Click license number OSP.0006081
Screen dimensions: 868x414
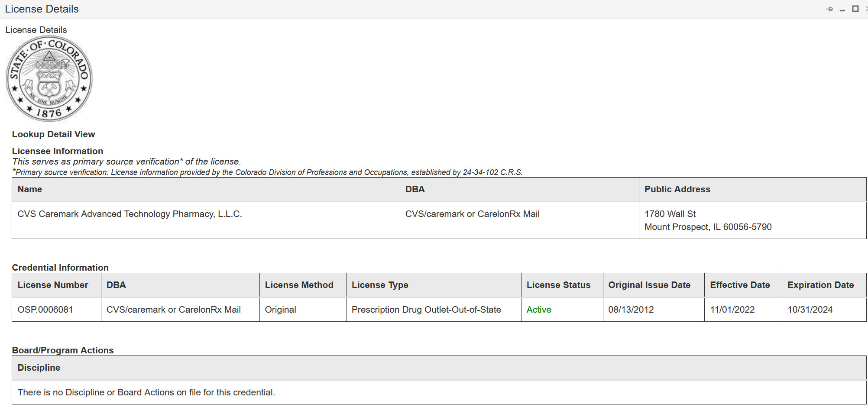pyautogui.click(x=45, y=310)
